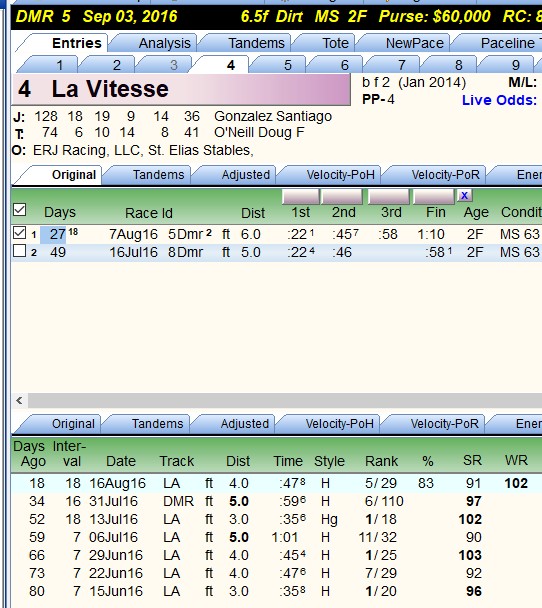Select horse number tab 2
This screenshot has height=608, width=542.
click(116, 65)
